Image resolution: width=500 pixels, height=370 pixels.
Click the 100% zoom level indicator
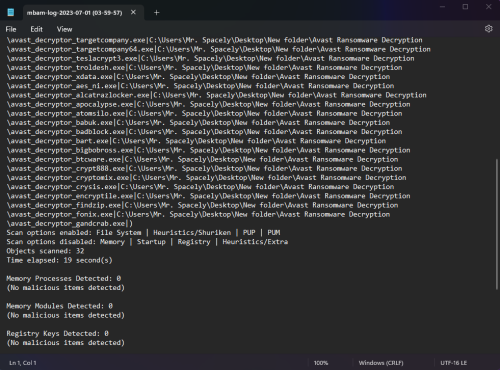321,363
